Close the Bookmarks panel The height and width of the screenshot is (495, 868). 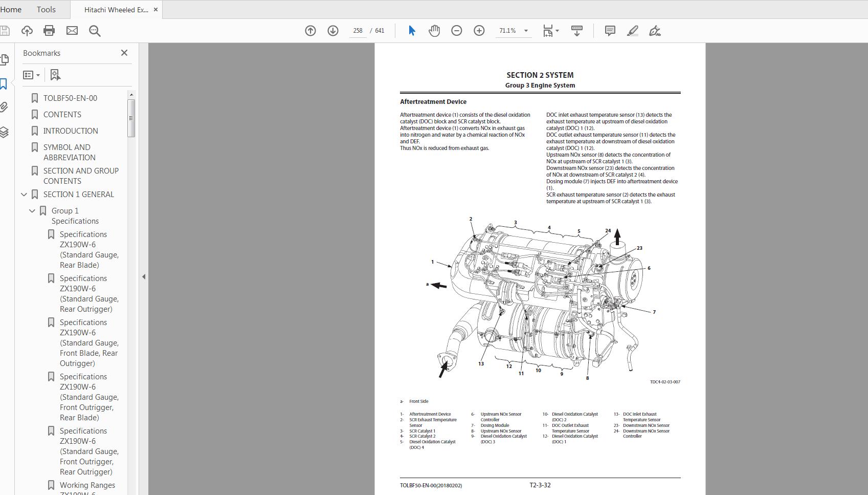(124, 53)
